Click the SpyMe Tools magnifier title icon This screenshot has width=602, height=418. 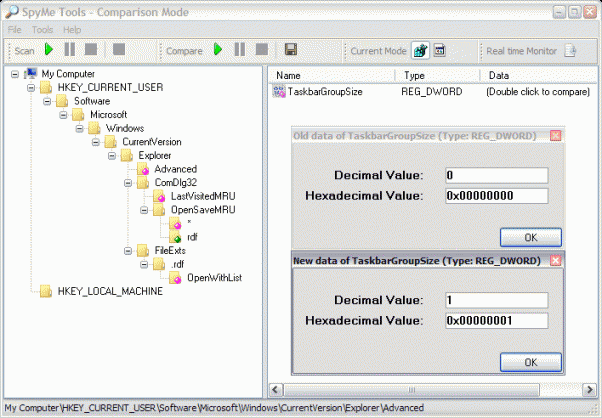tap(12, 12)
